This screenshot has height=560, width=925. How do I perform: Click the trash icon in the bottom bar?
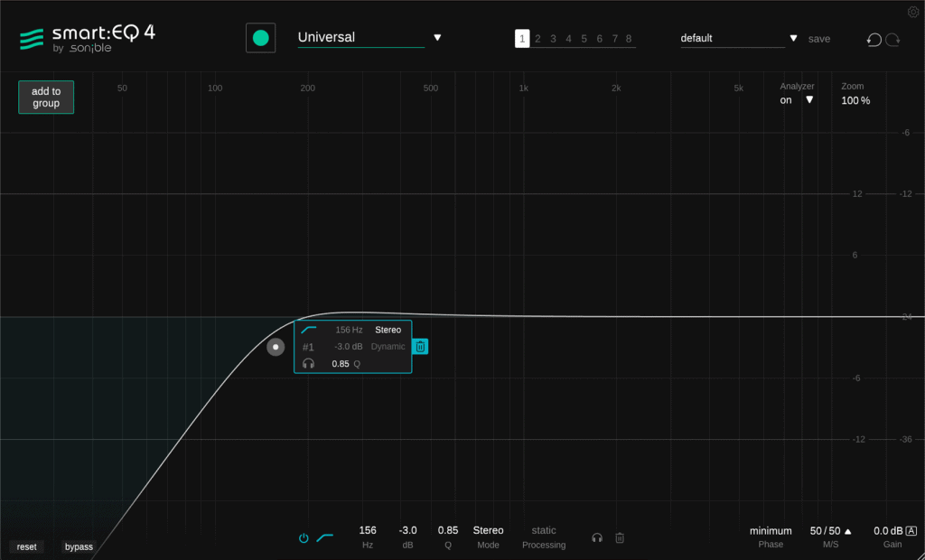tap(619, 537)
